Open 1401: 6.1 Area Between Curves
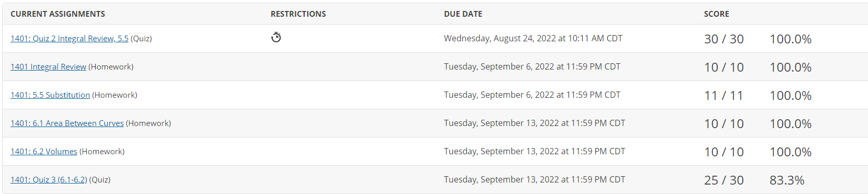Viewport: 868px width, 194px height. point(67,123)
